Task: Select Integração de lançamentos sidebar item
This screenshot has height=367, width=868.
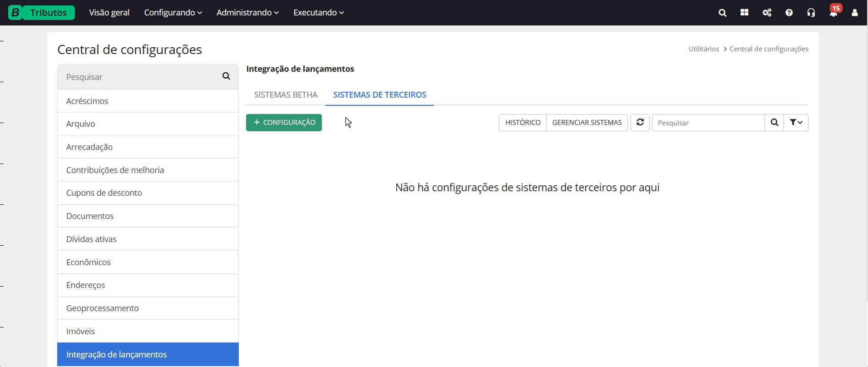Action: click(x=148, y=354)
